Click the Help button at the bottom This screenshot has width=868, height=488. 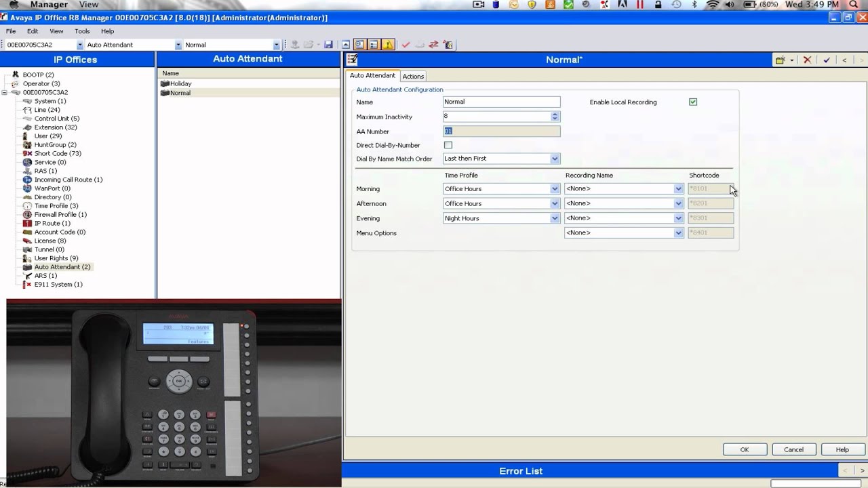(x=842, y=449)
